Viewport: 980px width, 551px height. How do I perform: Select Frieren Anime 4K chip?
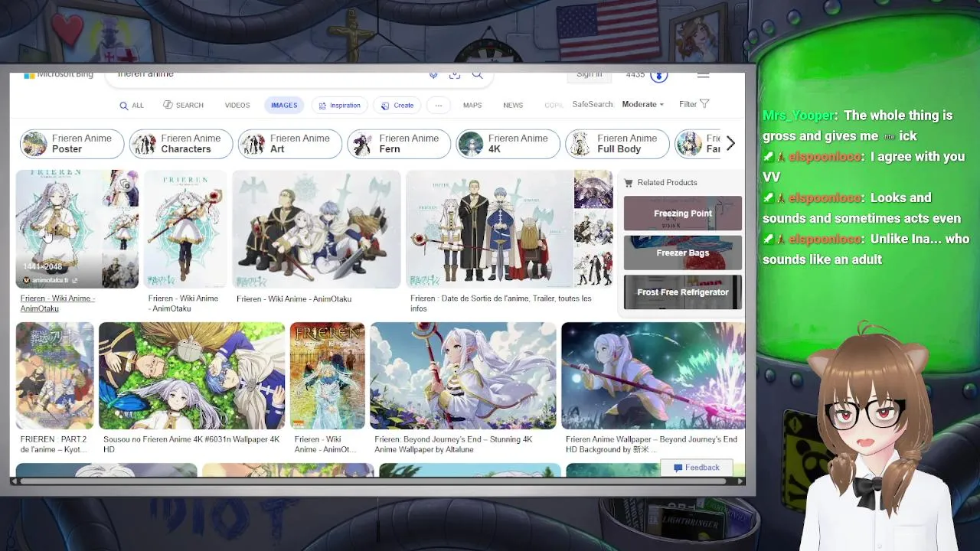[508, 144]
